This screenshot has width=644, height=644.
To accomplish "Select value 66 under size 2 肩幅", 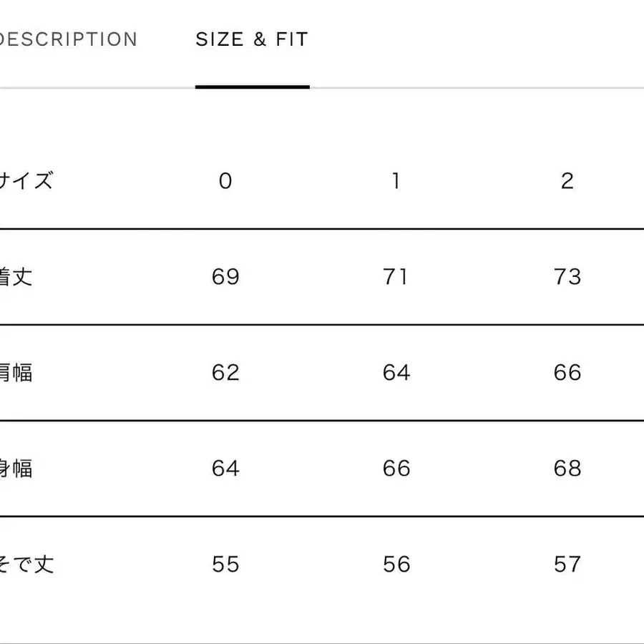I will click(x=567, y=373).
